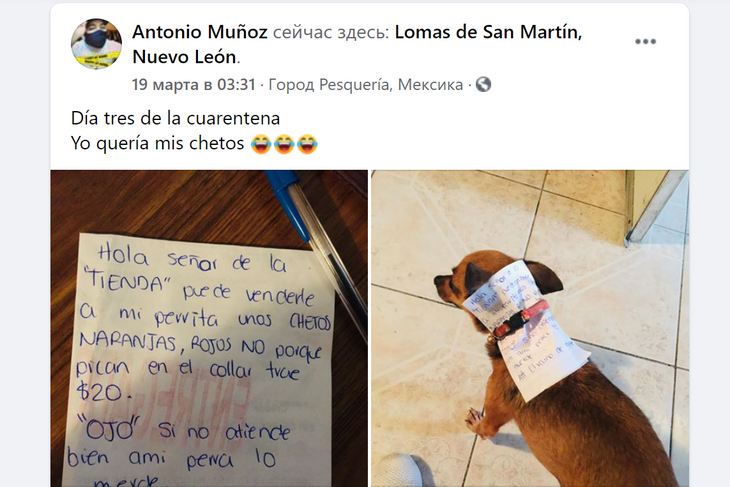
Task: Open the handwritten note photo
Action: (209, 329)
